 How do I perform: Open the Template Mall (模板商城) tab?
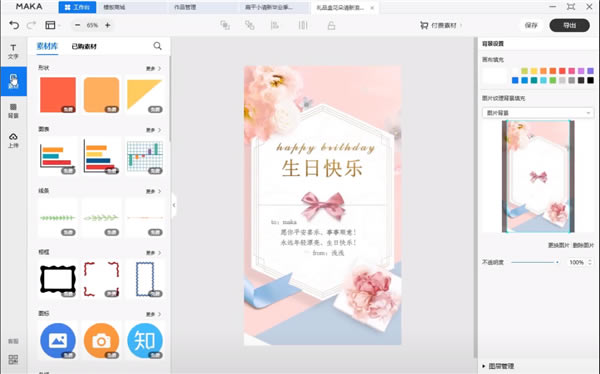tap(114, 7)
